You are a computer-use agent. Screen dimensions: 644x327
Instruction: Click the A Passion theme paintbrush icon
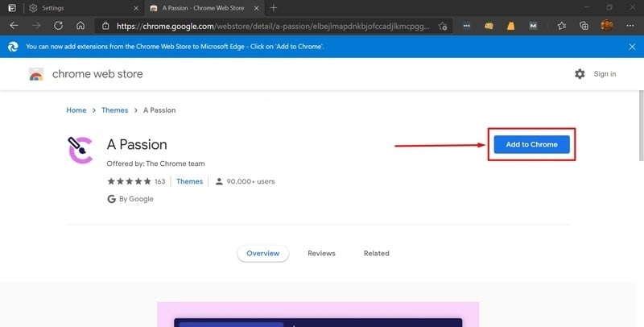[x=80, y=150]
